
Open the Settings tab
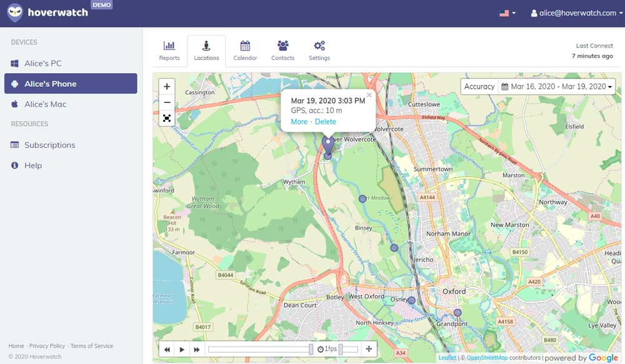click(x=319, y=51)
